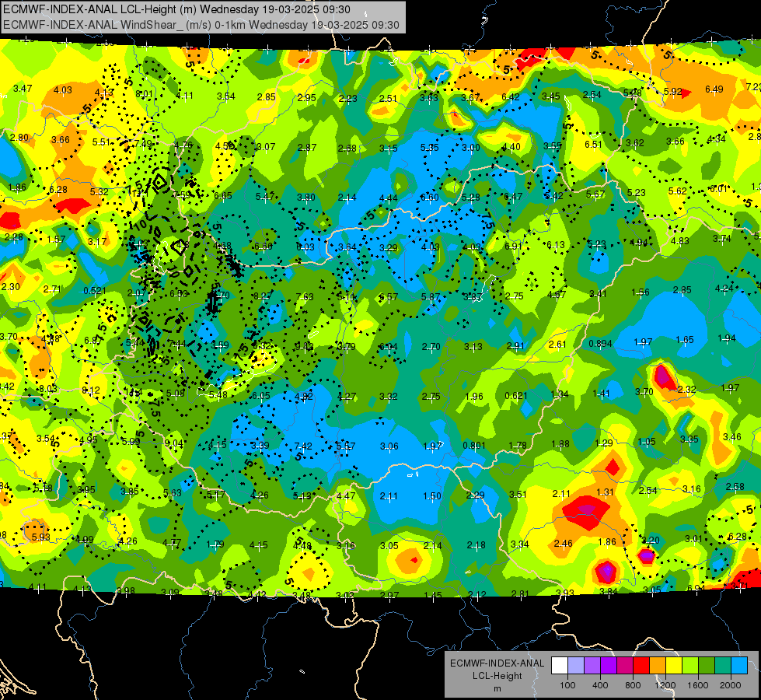
Task: Click the white legend color swatch
Action: coord(560,666)
